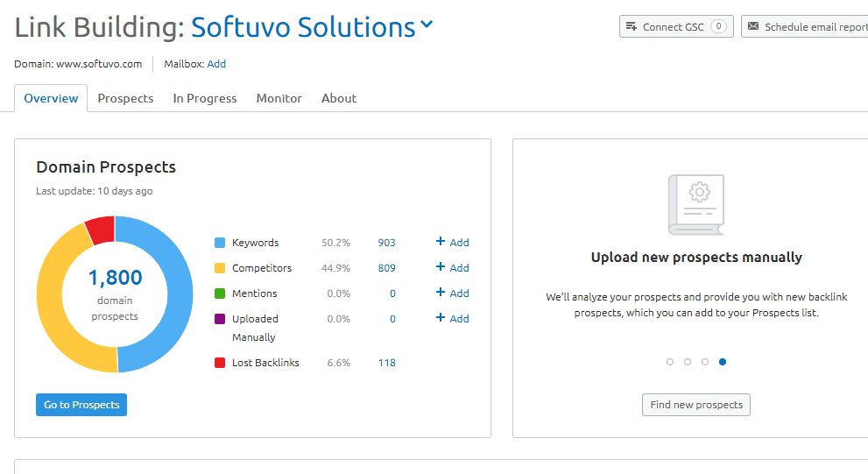Click the 44.9% Competitors percentage
Screen dimensions: 868x474
336,268
